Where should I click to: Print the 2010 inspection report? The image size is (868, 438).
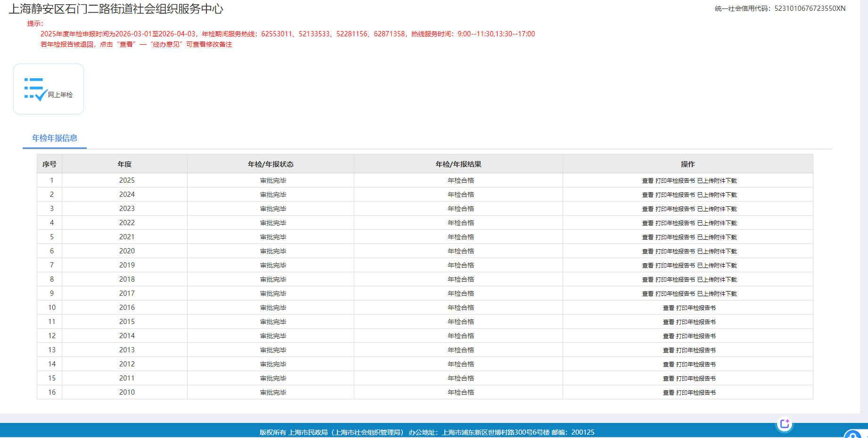point(696,393)
